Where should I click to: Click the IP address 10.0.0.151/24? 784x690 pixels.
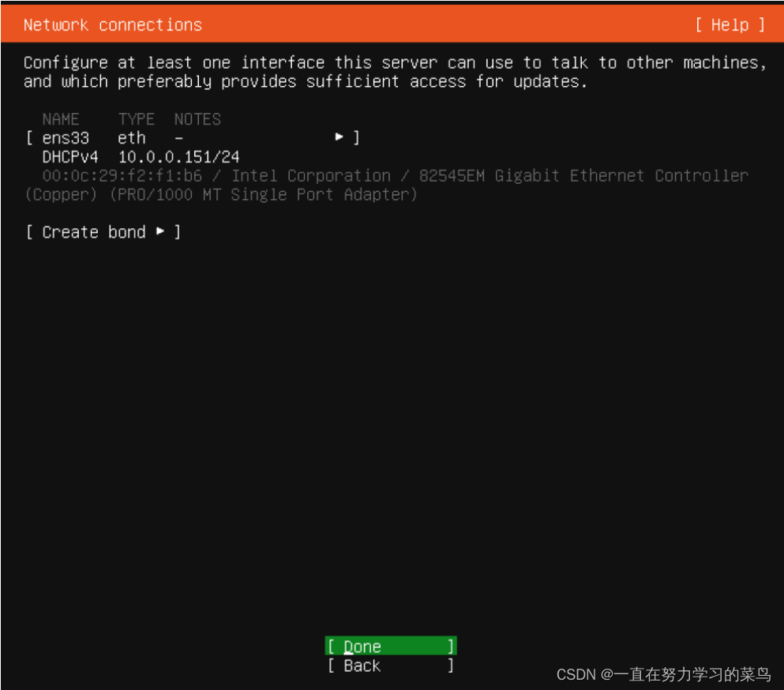[x=179, y=157]
